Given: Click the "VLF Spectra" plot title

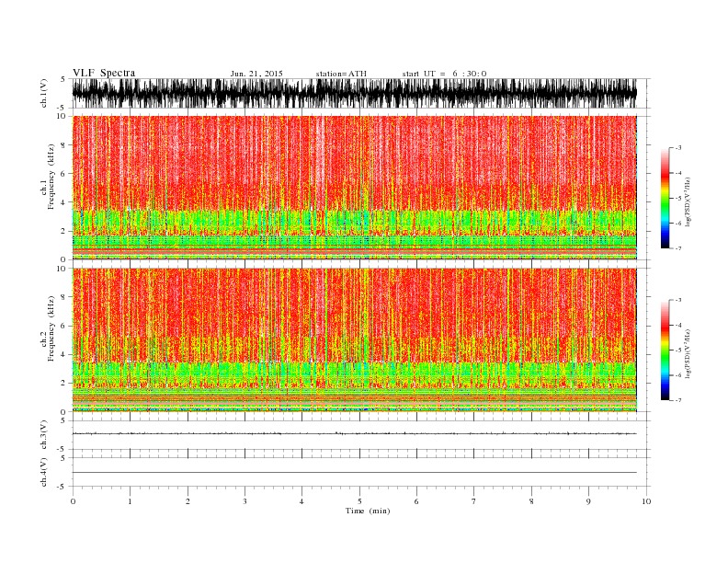Looking at the screenshot, I should pos(104,73).
